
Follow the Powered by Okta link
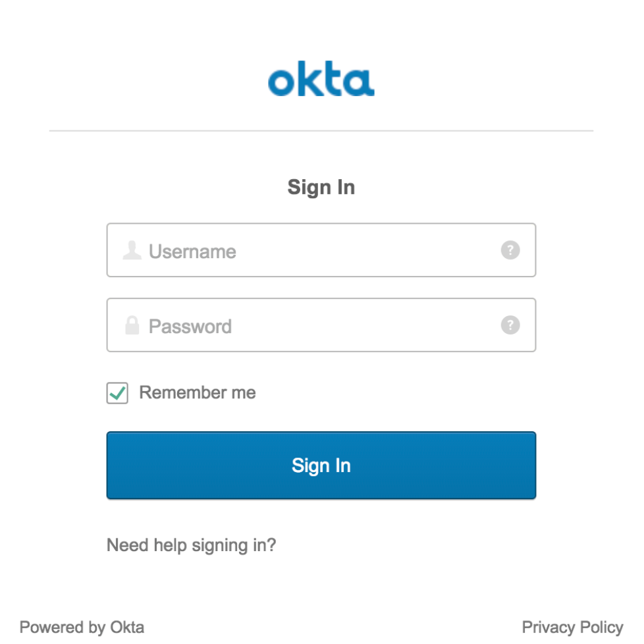[x=82, y=627]
